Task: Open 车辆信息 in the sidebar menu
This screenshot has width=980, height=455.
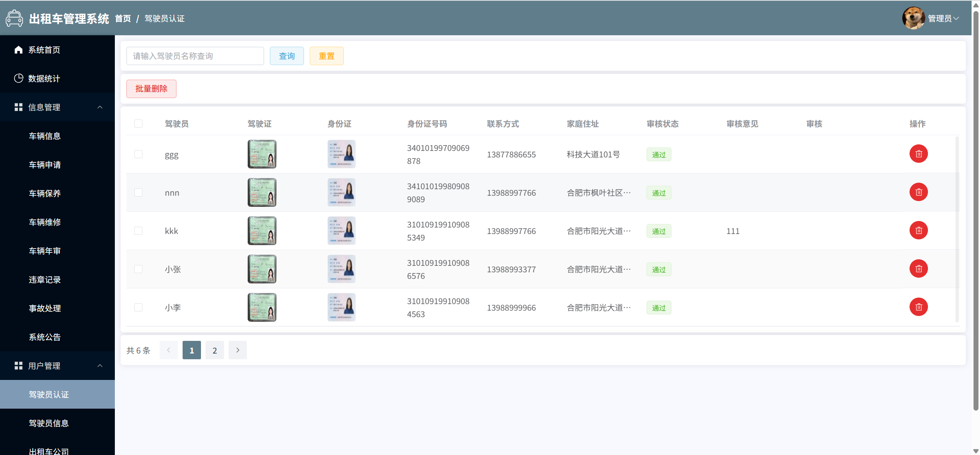Action: pyautogui.click(x=45, y=136)
